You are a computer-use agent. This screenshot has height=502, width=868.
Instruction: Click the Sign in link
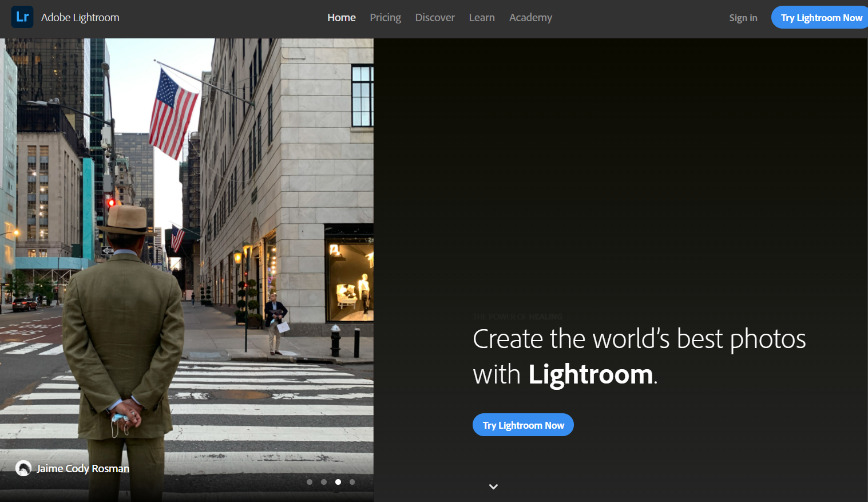click(743, 18)
